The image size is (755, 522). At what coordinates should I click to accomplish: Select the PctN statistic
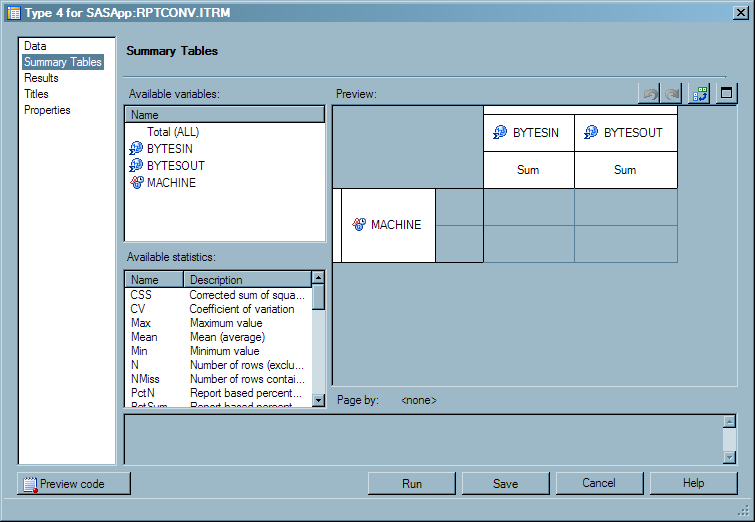pyautogui.click(x=143, y=392)
